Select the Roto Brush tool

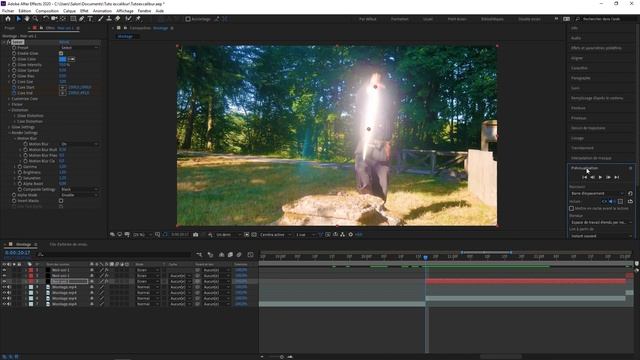point(129,19)
